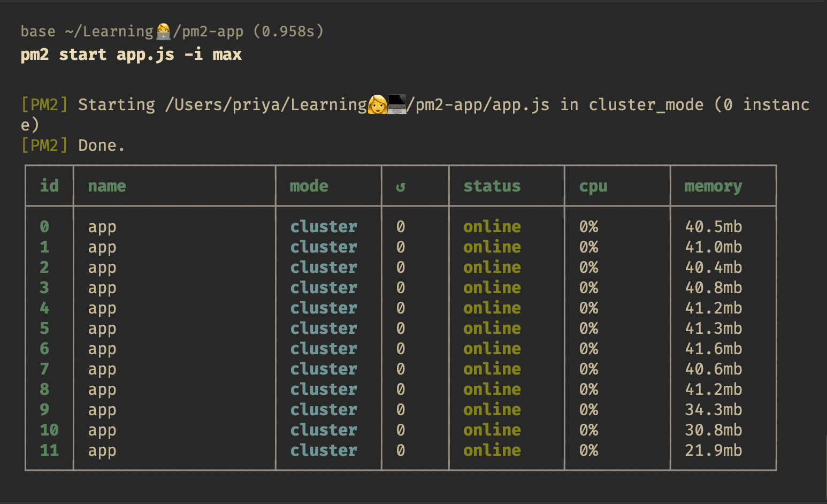This screenshot has height=504, width=827.
Task: Click process id 11 in the table
Action: coord(49,450)
